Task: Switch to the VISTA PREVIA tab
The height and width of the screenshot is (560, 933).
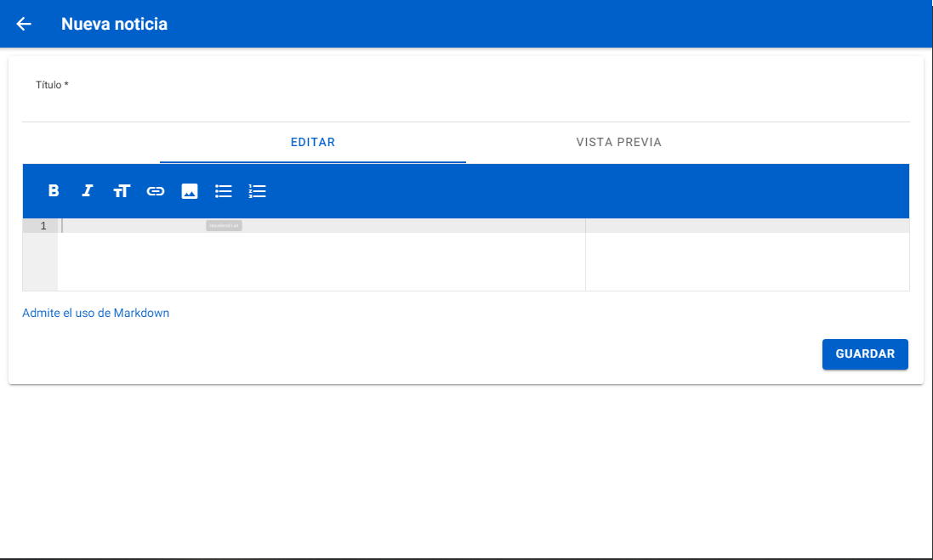Action: (618, 142)
